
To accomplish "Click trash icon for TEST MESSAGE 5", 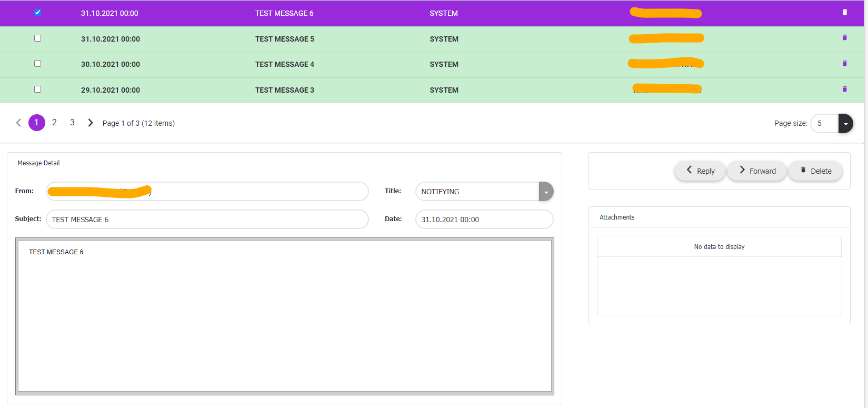I will pyautogui.click(x=845, y=38).
